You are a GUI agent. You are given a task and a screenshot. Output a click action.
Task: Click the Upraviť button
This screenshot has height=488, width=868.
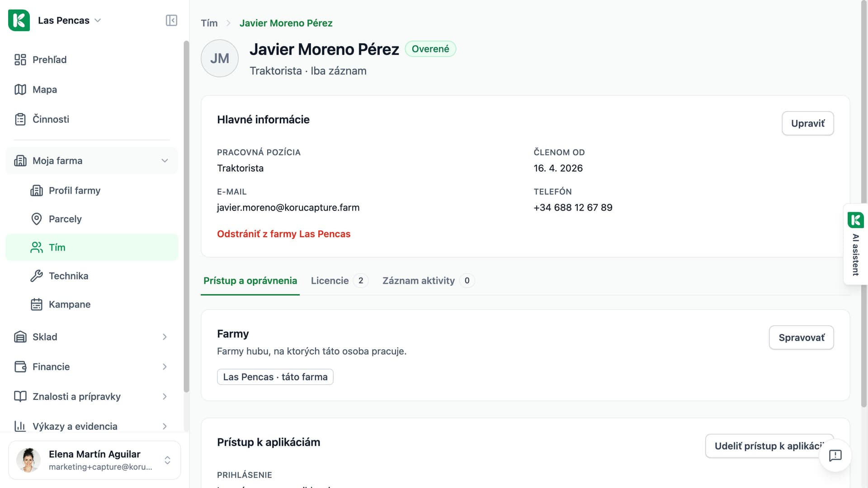pos(808,123)
